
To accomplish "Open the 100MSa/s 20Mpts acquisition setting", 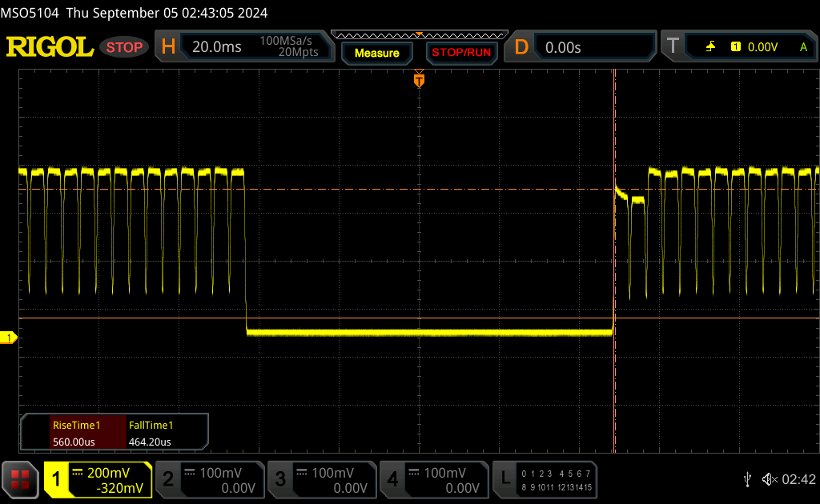I will pos(290,47).
